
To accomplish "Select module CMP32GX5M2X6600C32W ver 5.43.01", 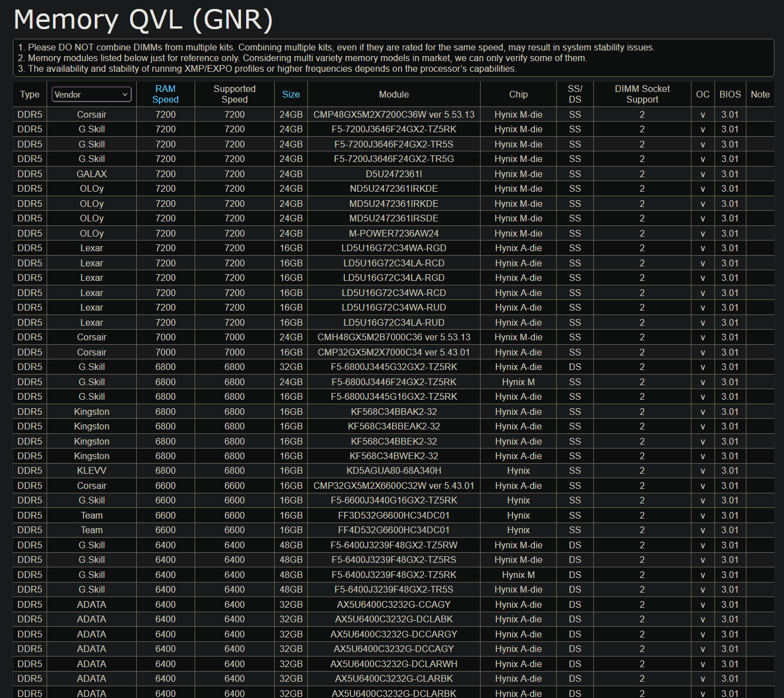I will (x=394, y=486).
